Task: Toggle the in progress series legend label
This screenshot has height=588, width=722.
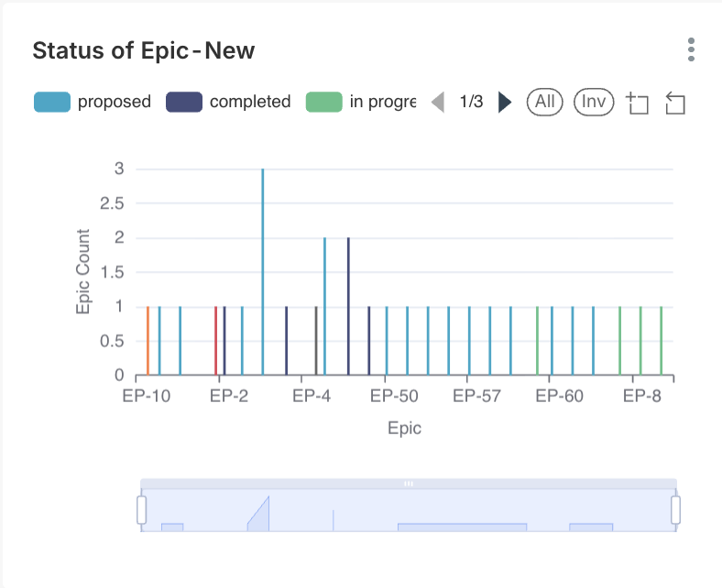Action: click(382, 102)
